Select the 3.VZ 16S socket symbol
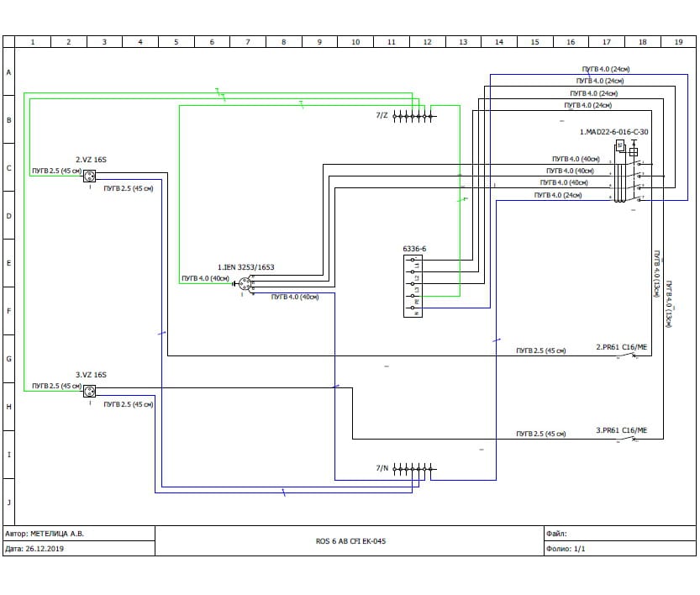Viewport: 700px width, 595px height. pos(89,390)
